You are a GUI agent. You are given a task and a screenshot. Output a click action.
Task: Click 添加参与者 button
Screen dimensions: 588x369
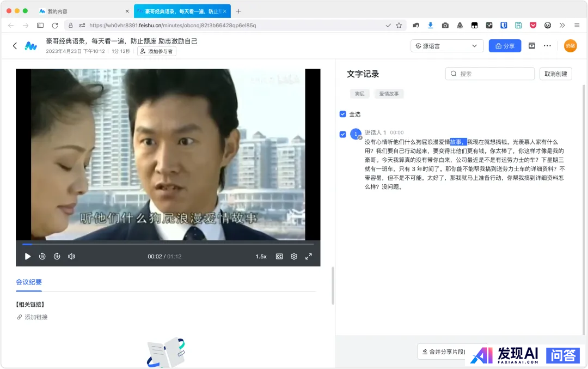[156, 51]
